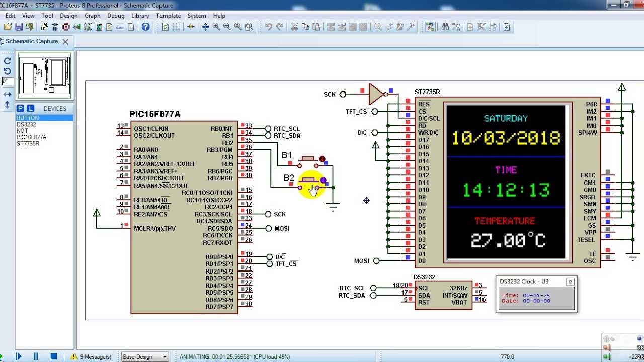Open the Library menu
This screenshot has width=644, height=362.
point(140,16)
